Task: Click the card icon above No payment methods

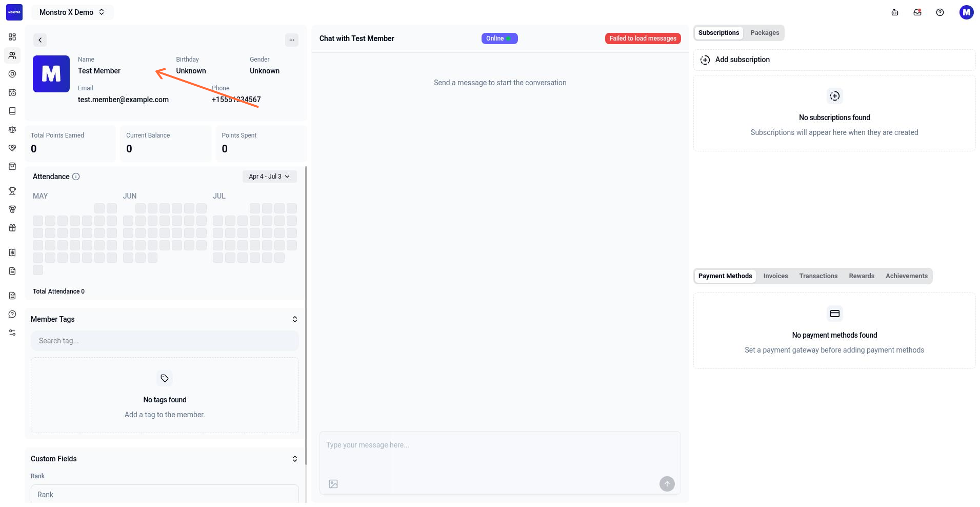Action: 835,314
